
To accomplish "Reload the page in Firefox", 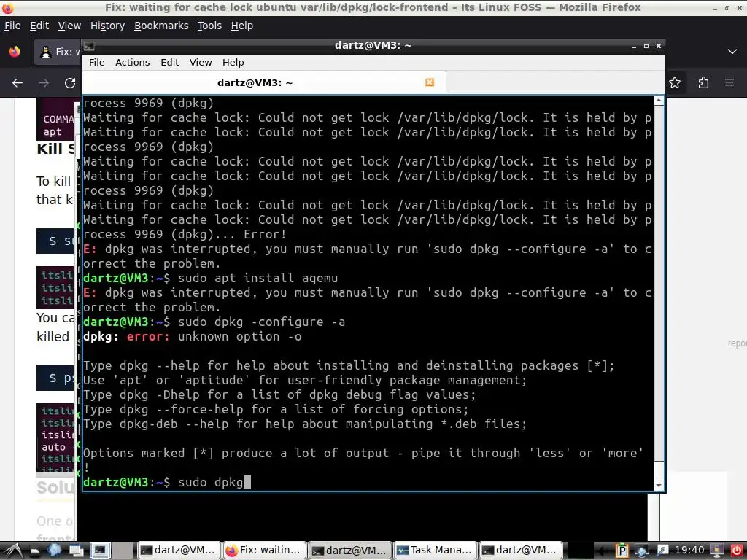I will click(x=70, y=83).
